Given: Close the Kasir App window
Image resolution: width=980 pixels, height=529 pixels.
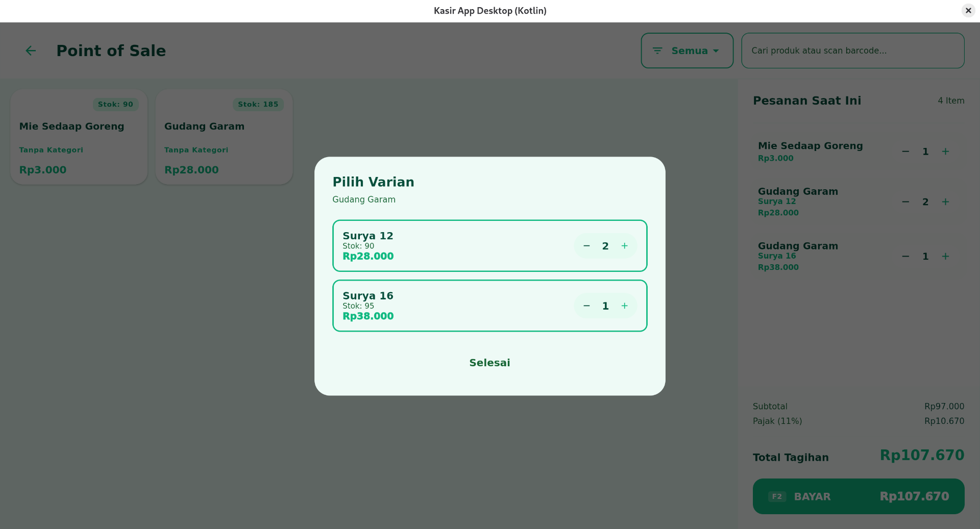Looking at the screenshot, I should point(968,10).
